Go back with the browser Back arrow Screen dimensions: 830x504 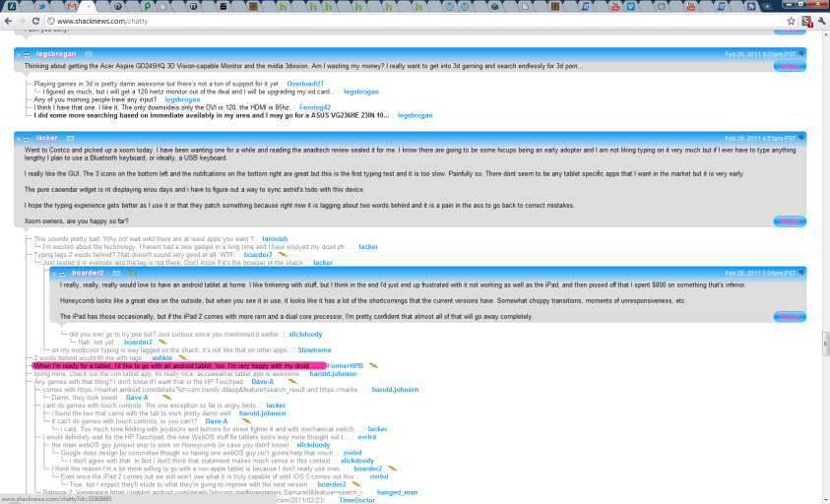click(8, 22)
